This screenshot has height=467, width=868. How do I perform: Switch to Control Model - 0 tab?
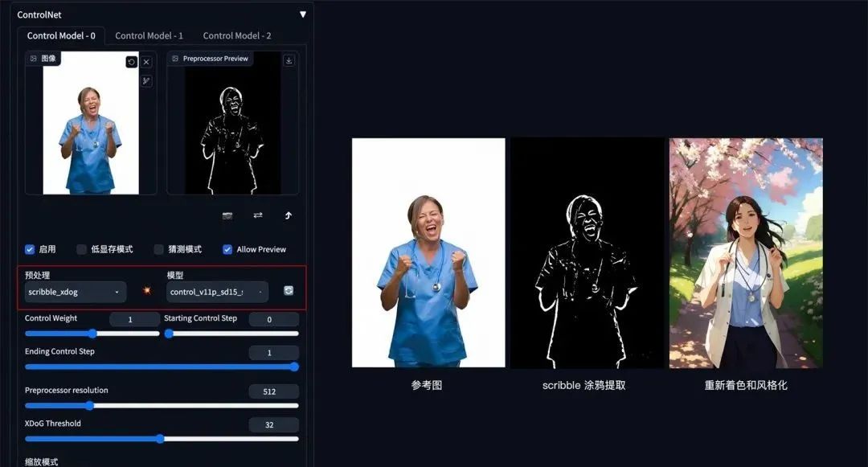[61, 35]
